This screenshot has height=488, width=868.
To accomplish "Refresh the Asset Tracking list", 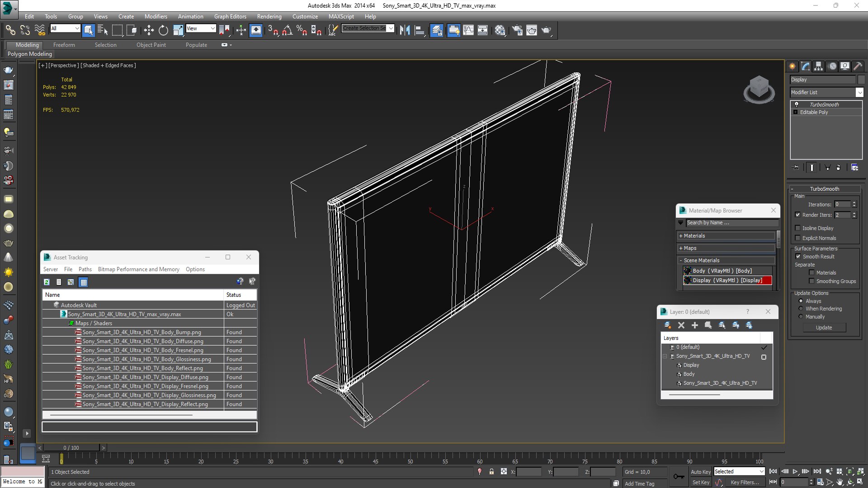I will [x=47, y=282].
